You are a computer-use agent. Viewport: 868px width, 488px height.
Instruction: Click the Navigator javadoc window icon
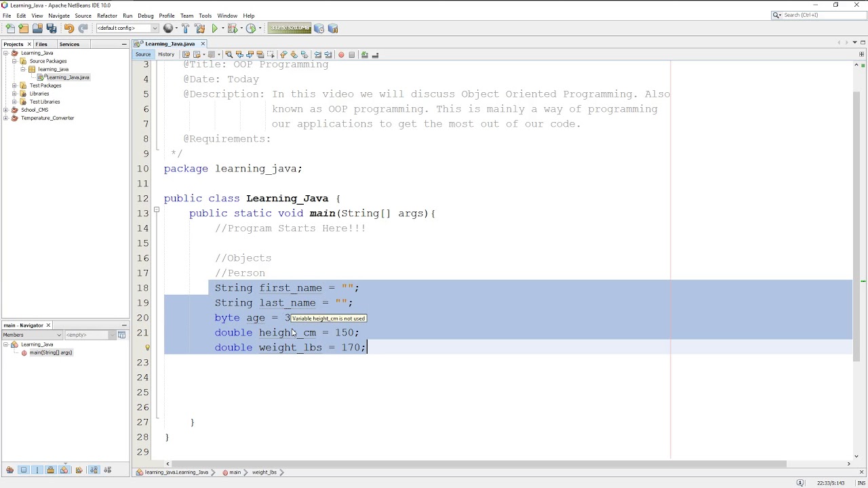click(122, 335)
